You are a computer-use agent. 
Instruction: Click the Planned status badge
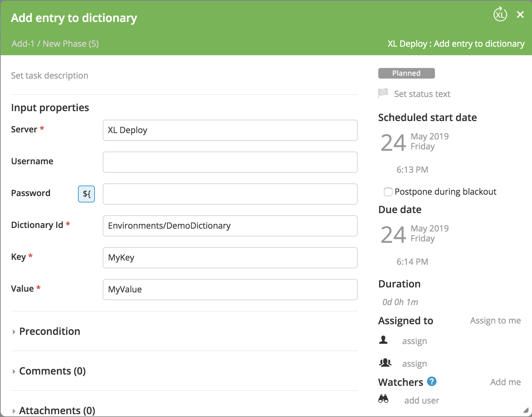pos(406,73)
